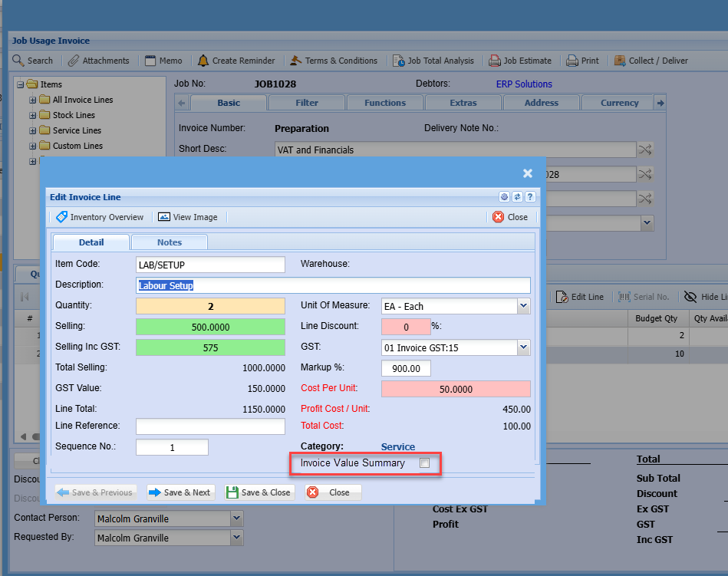Switch to the Notes tab
The width and height of the screenshot is (728, 576).
tap(170, 242)
